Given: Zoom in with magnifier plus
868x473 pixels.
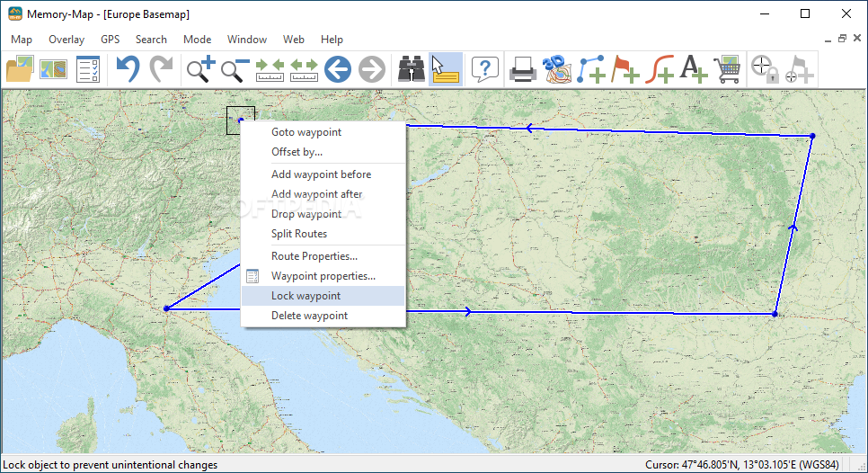Looking at the screenshot, I should click(200, 69).
